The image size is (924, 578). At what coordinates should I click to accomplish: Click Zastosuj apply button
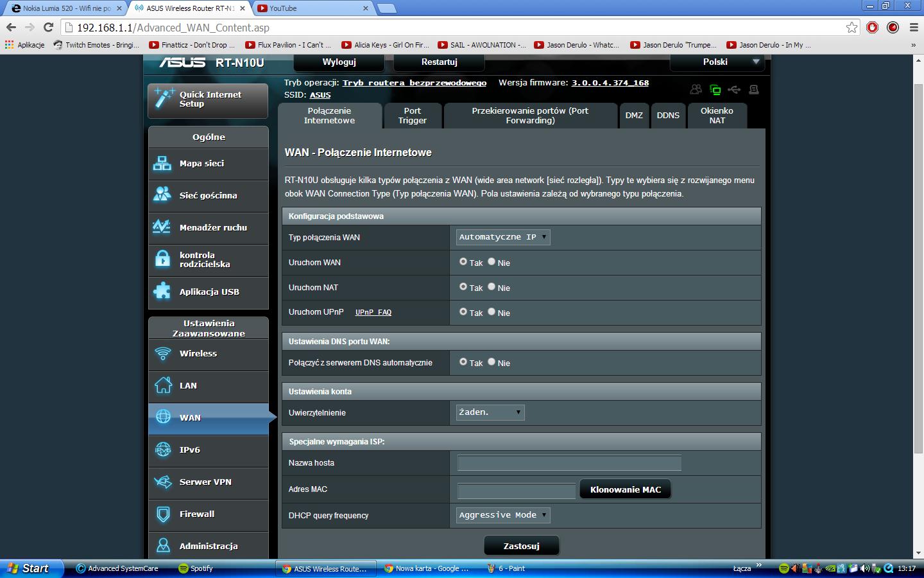pyautogui.click(x=522, y=546)
